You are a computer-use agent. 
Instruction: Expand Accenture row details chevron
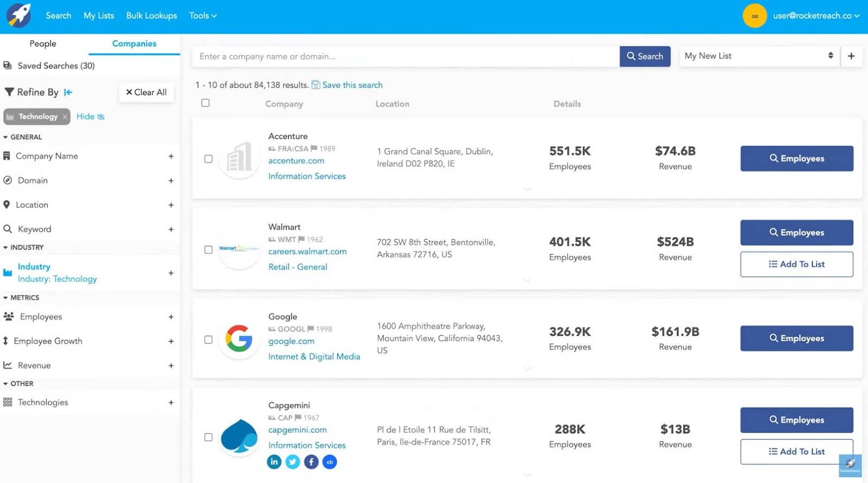point(527,189)
